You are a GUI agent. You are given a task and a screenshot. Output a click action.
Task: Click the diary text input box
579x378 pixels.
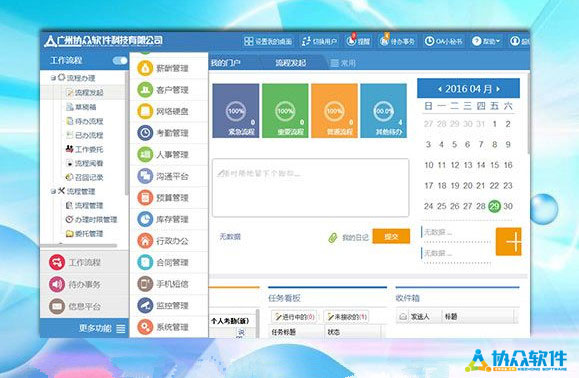pos(311,188)
